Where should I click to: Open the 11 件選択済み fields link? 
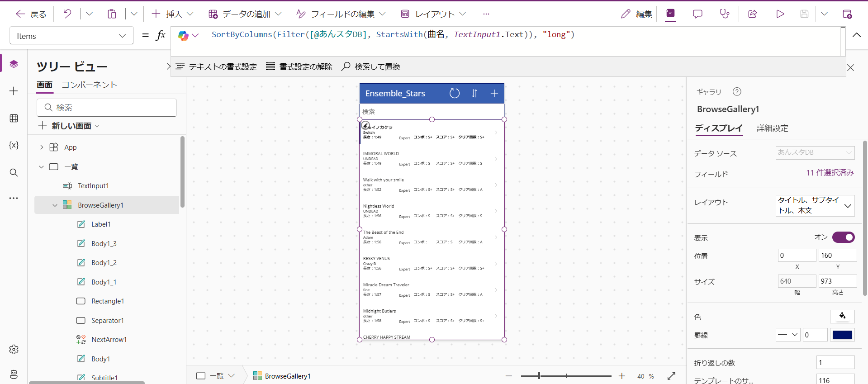pos(830,173)
